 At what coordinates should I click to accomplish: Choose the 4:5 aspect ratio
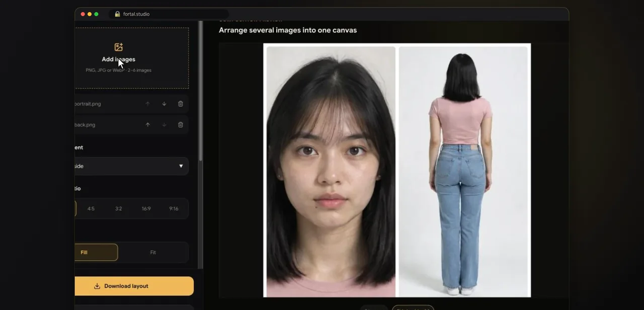point(91,208)
